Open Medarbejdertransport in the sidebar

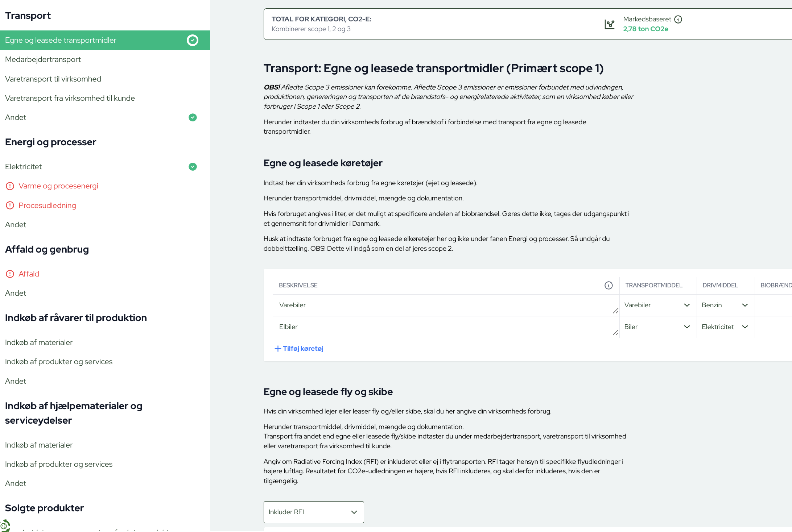point(43,59)
